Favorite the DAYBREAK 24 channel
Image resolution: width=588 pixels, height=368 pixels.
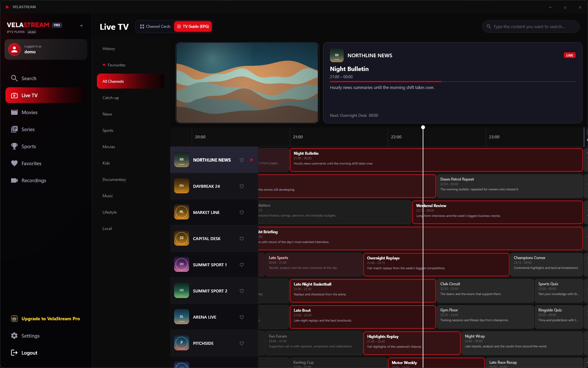click(x=242, y=186)
